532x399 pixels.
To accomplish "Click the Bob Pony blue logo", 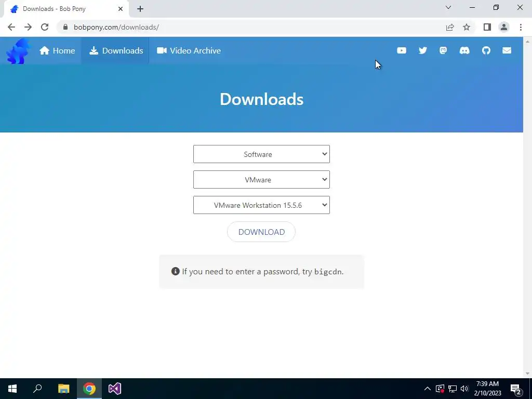I will [18, 51].
